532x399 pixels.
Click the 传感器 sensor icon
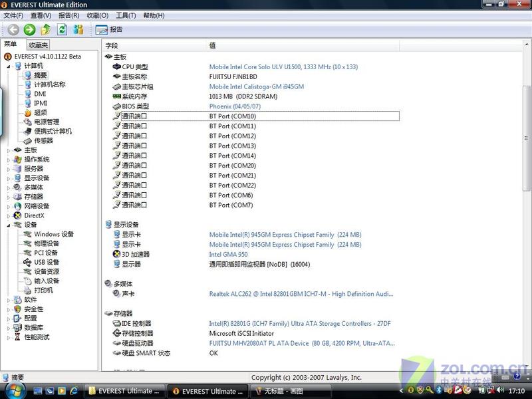[x=28, y=141]
